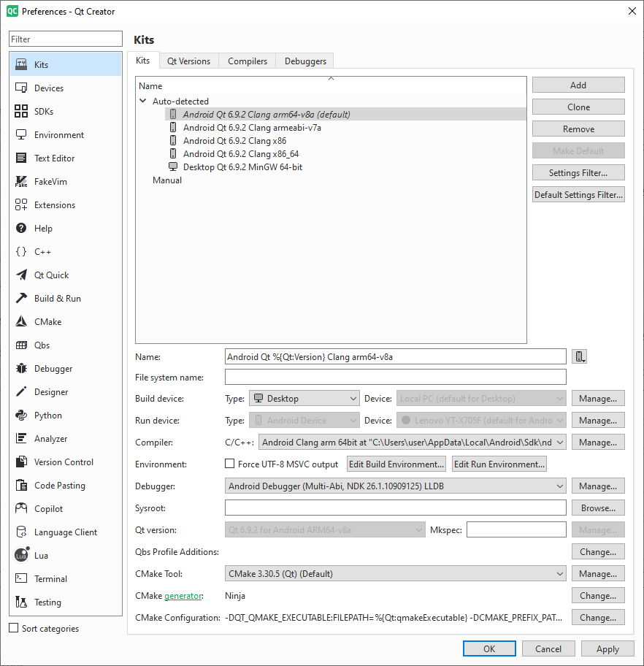Click Change for CMake Configuration
The image size is (644, 666).
pos(598,618)
